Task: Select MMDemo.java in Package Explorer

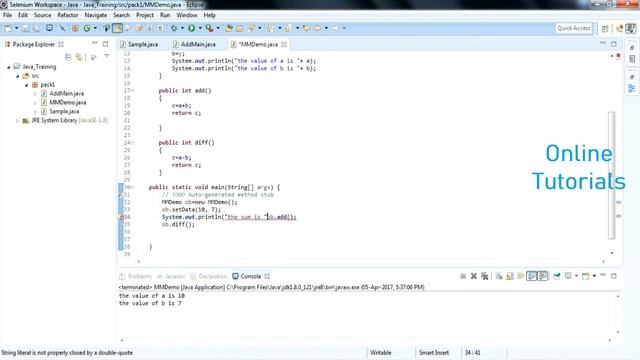Action: pyautogui.click(x=68, y=102)
